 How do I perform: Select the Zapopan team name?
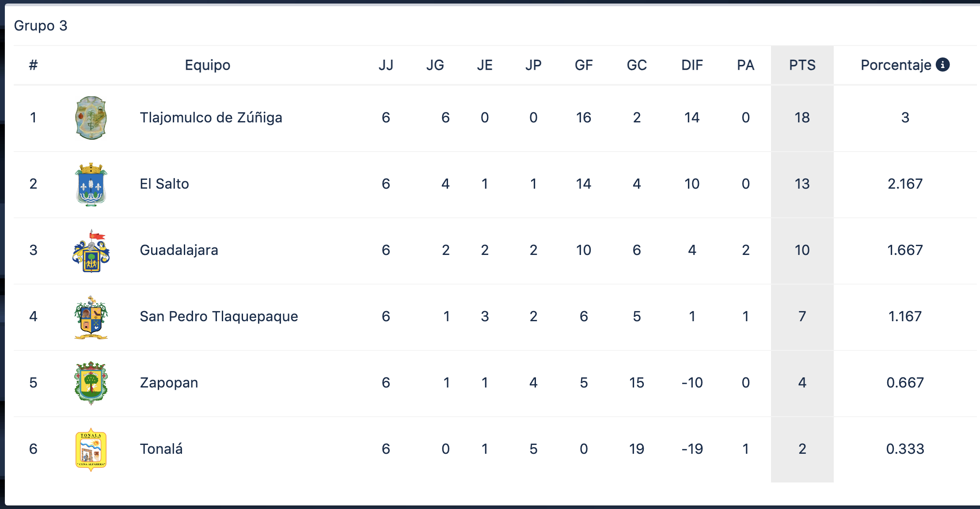169,383
